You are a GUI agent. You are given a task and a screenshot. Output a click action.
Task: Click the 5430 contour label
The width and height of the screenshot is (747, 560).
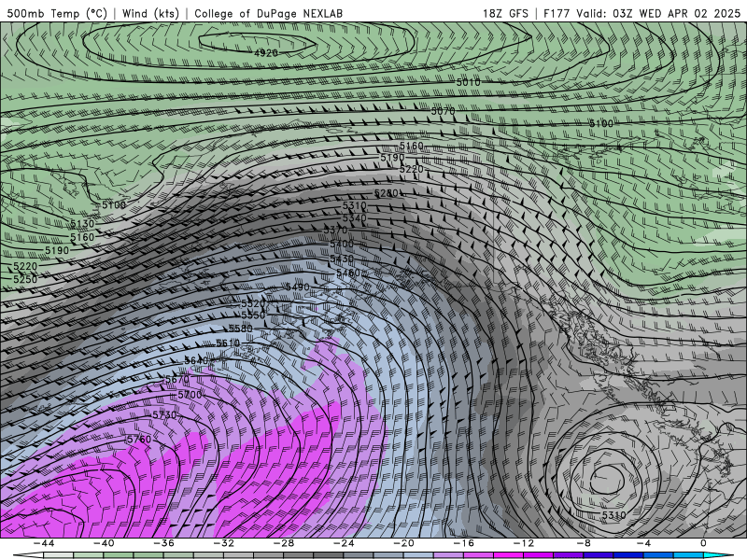[x=342, y=259]
